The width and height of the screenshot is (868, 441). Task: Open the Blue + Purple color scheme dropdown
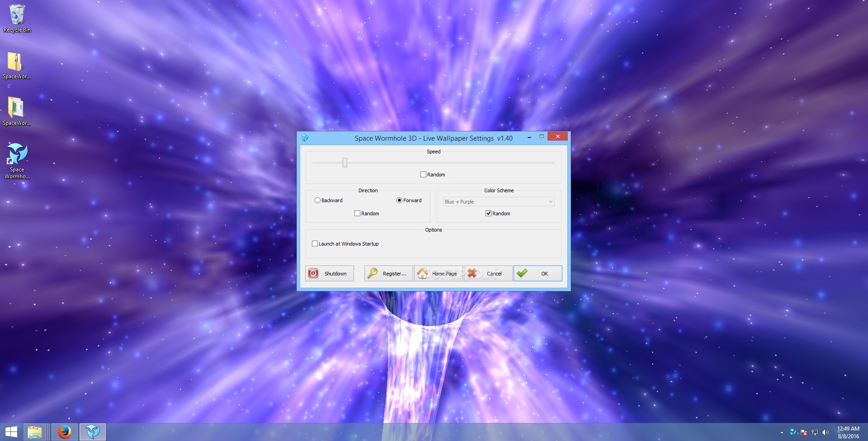coord(499,202)
